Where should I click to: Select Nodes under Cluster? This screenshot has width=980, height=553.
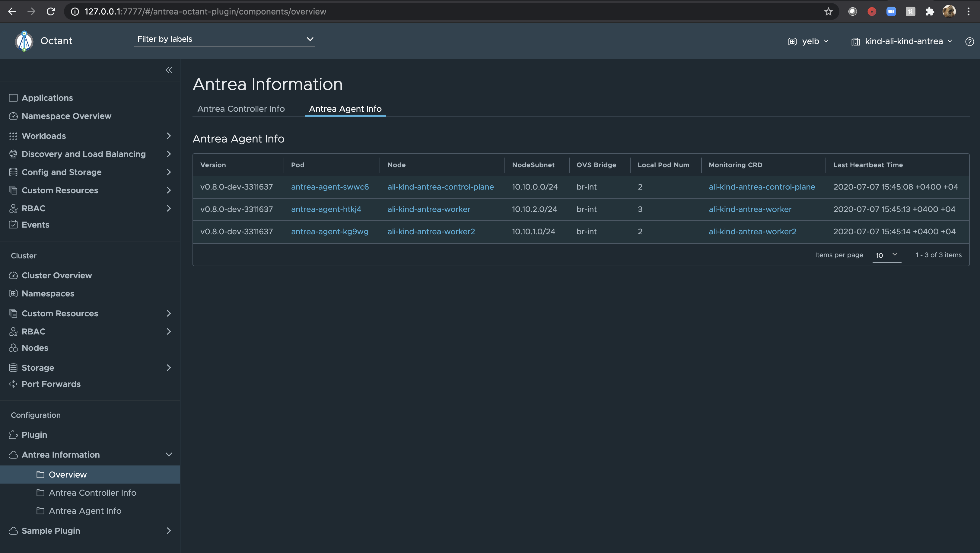pos(35,347)
